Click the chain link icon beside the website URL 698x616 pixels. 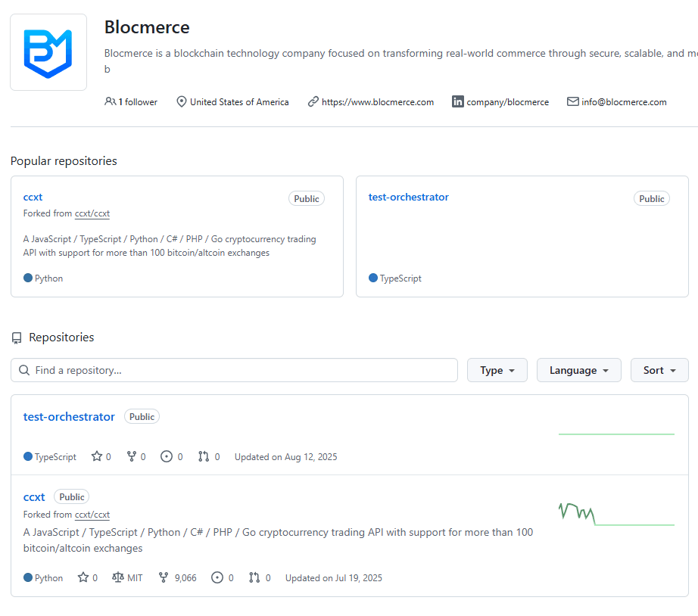click(313, 101)
